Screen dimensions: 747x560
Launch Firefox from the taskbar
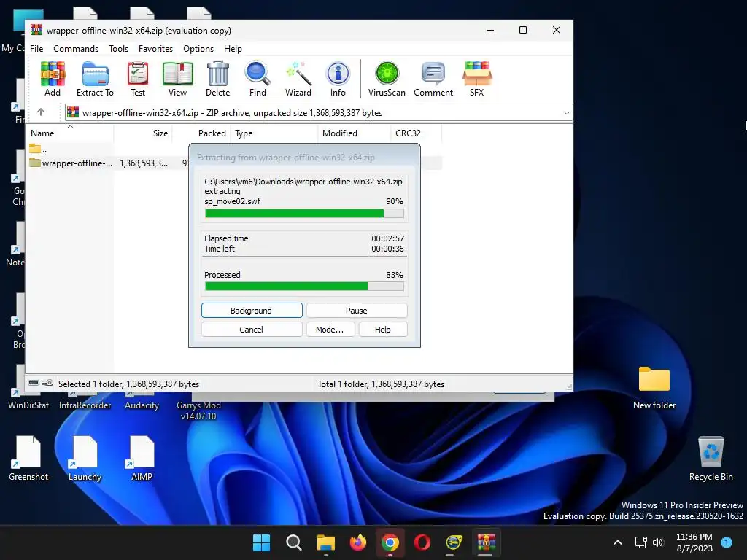[357, 542]
